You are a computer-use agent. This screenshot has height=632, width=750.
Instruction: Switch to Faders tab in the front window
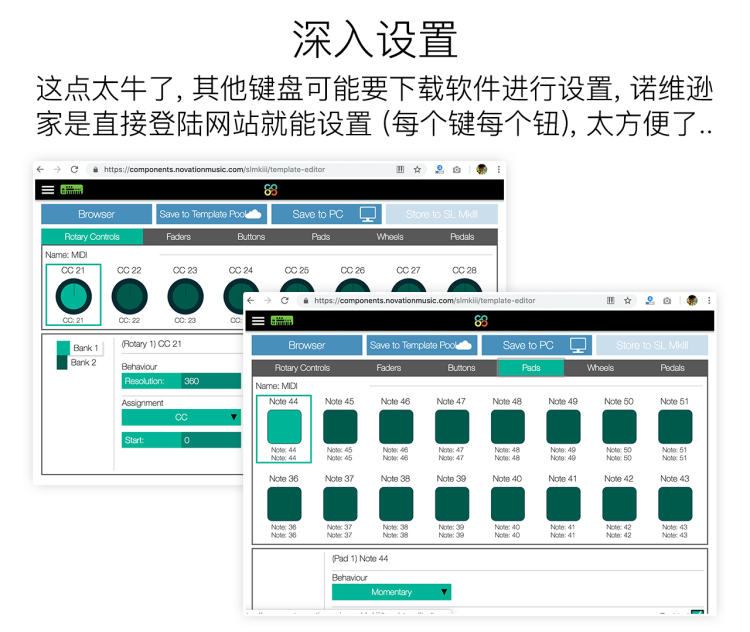(388, 367)
